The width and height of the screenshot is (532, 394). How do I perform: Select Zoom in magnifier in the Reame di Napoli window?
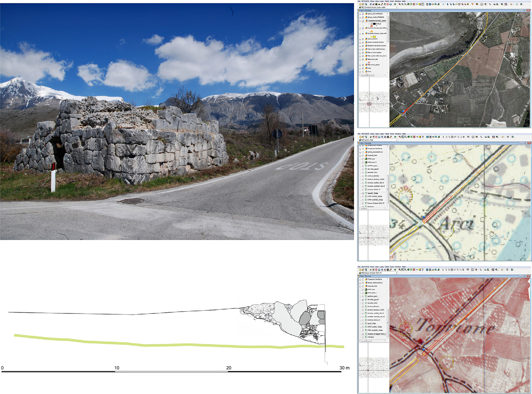[x=400, y=270]
